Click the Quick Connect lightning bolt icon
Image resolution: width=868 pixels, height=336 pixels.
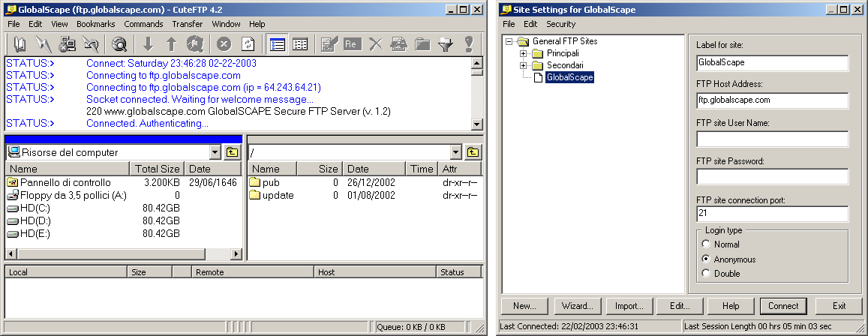coord(44,43)
